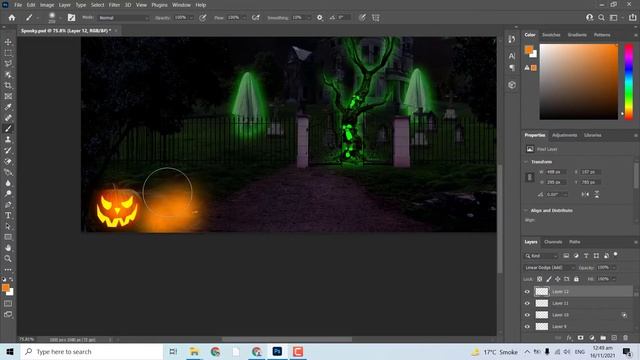Image resolution: width=640 pixels, height=360 pixels.
Task: Toggle lock image pixels brush icon
Action: pyautogui.click(x=549, y=279)
